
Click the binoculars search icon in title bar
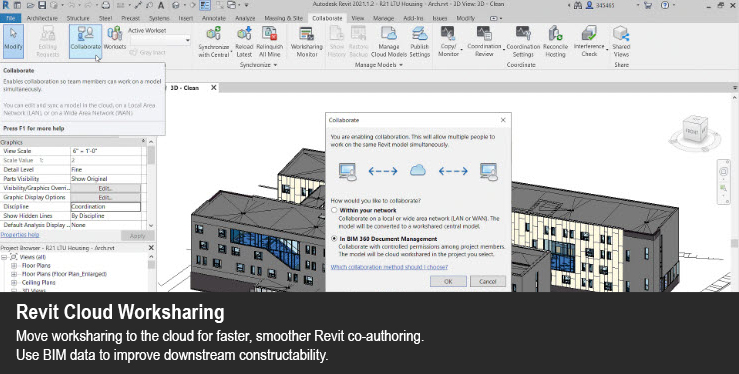(578, 5)
